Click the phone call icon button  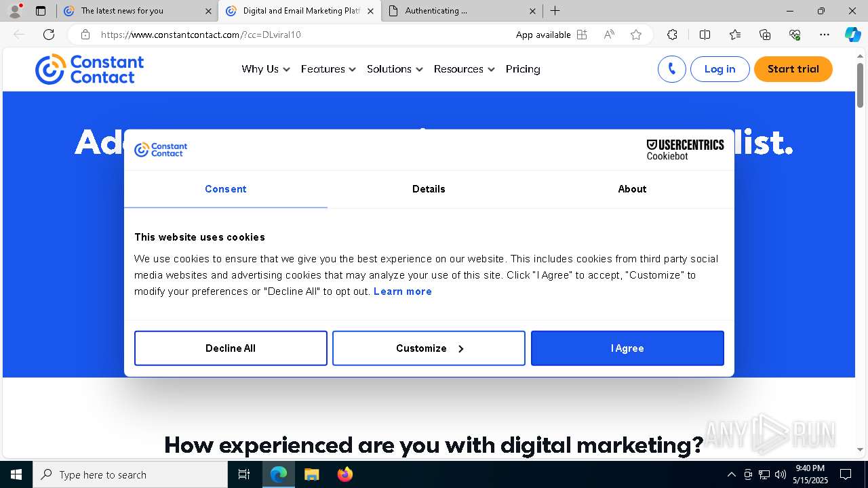[671, 69]
